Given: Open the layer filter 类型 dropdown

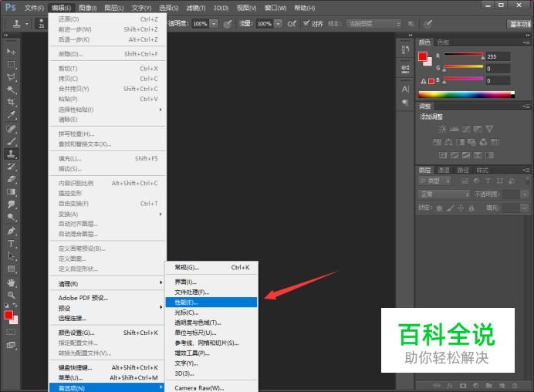Looking at the screenshot, I should [x=434, y=181].
